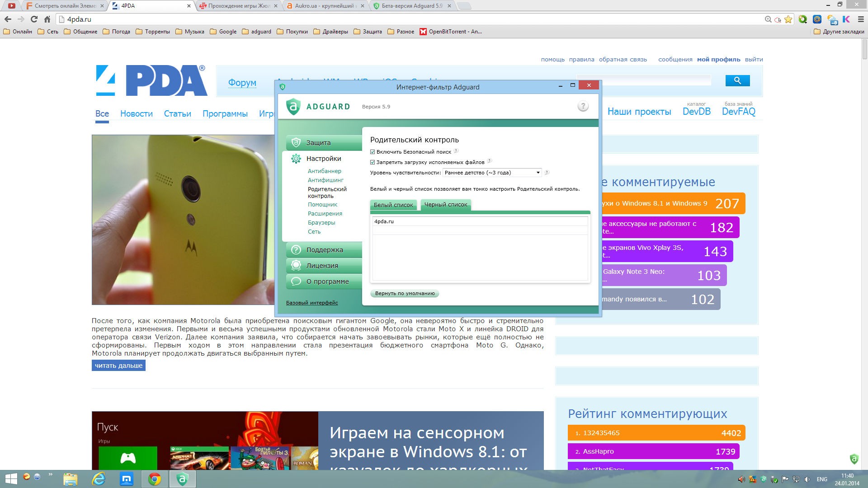Click the yellow Motorola phone article image

click(184, 220)
